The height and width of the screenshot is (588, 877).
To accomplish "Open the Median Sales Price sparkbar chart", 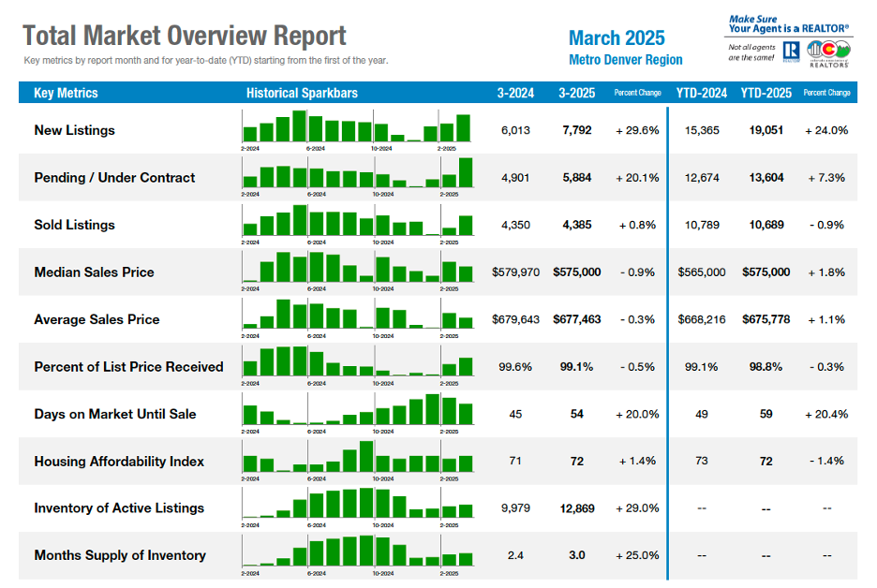I will [357, 268].
